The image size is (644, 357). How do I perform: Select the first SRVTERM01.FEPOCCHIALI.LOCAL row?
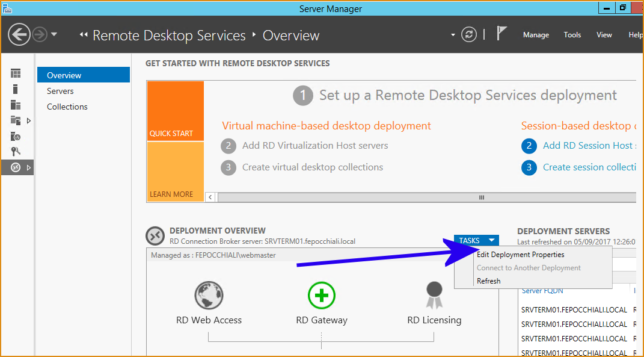click(574, 309)
